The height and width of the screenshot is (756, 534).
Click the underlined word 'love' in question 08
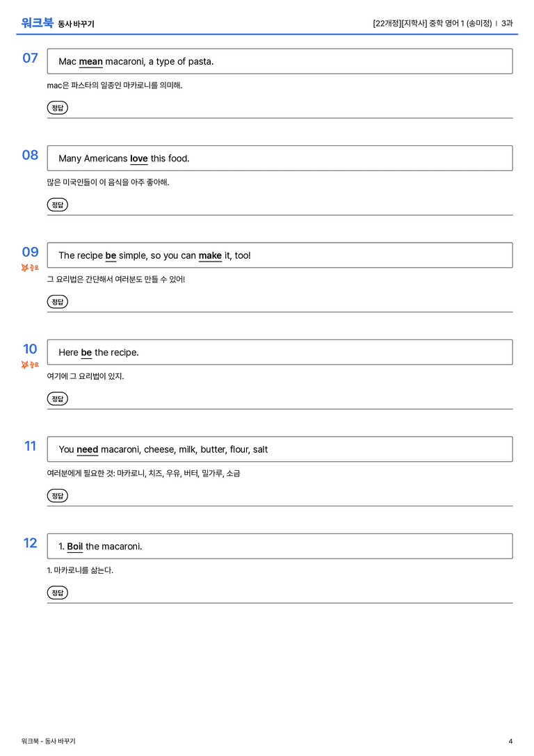[139, 159]
